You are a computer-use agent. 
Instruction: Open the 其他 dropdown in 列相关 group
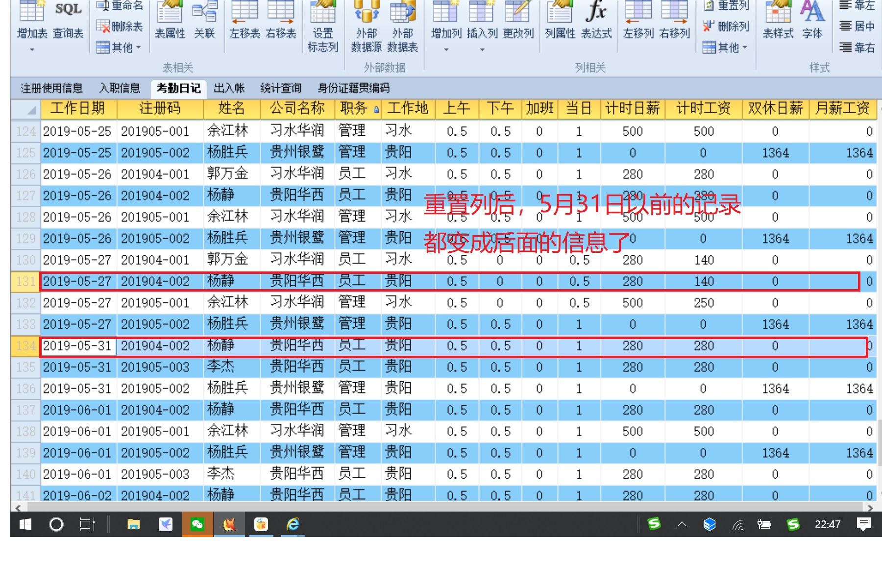725,48
